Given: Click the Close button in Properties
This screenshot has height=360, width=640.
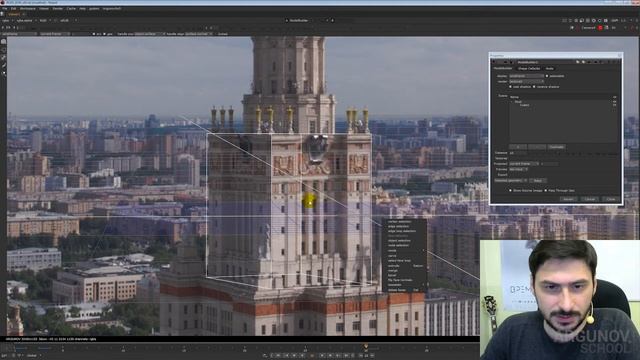Looking at the screenshot, I should click(611, 199).
